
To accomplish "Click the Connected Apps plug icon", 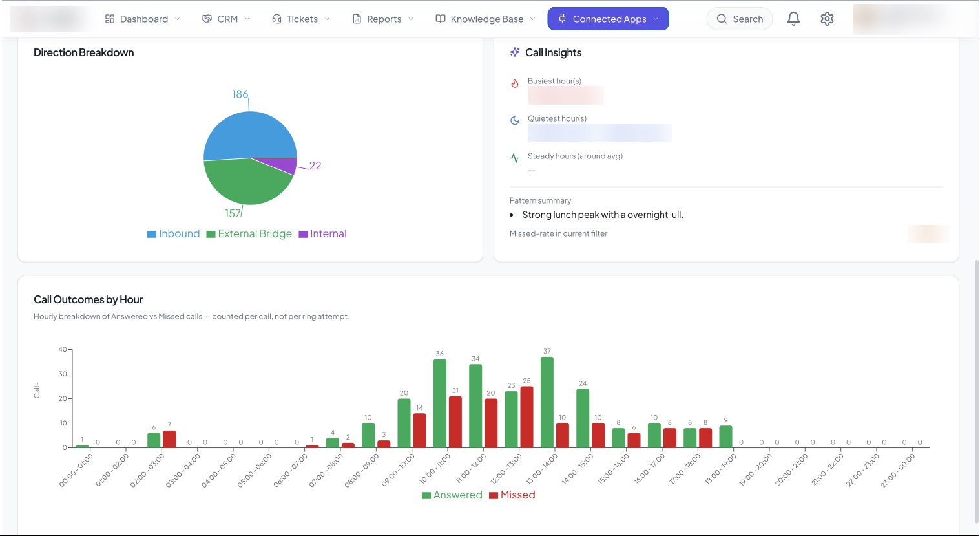I will (x=563, y=19).
